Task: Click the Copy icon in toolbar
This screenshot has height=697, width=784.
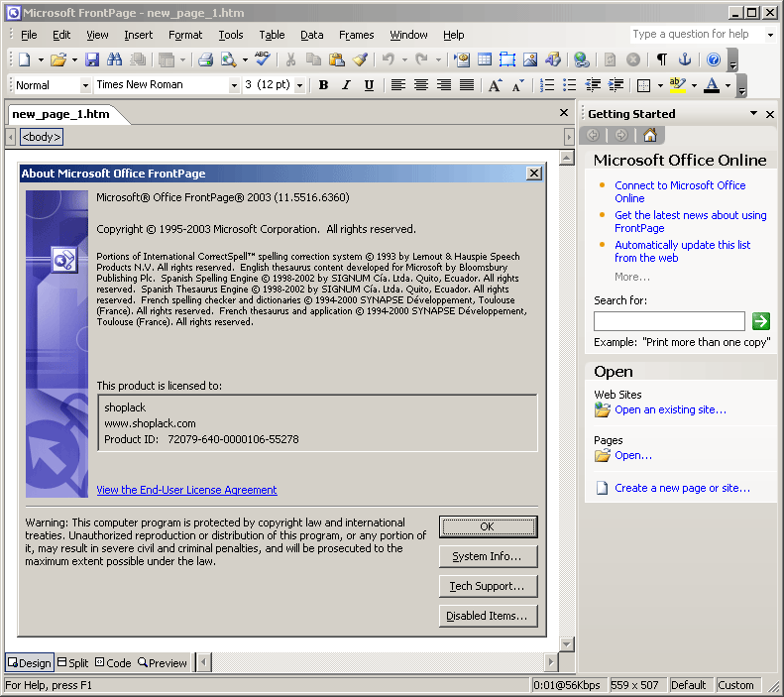Action: [313, 60]
